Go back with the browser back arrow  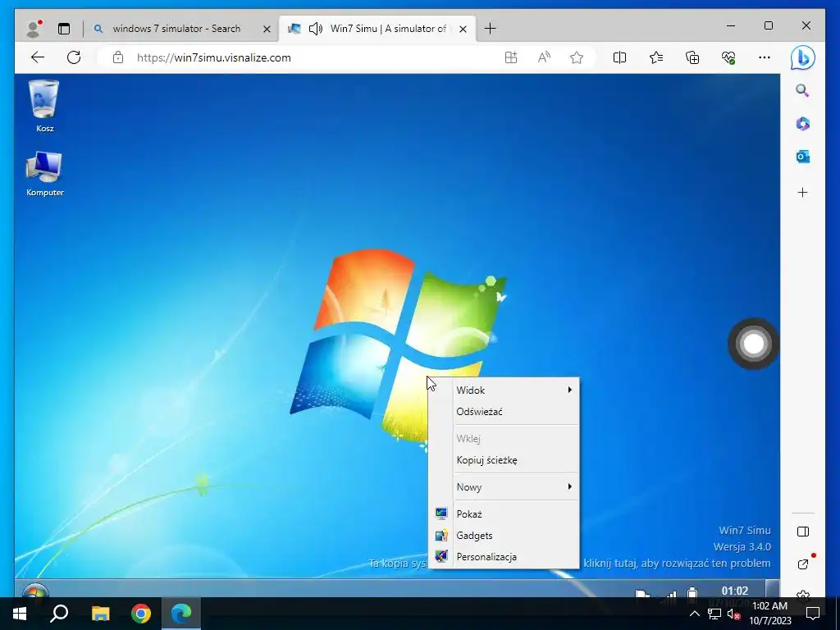[38, 57]
